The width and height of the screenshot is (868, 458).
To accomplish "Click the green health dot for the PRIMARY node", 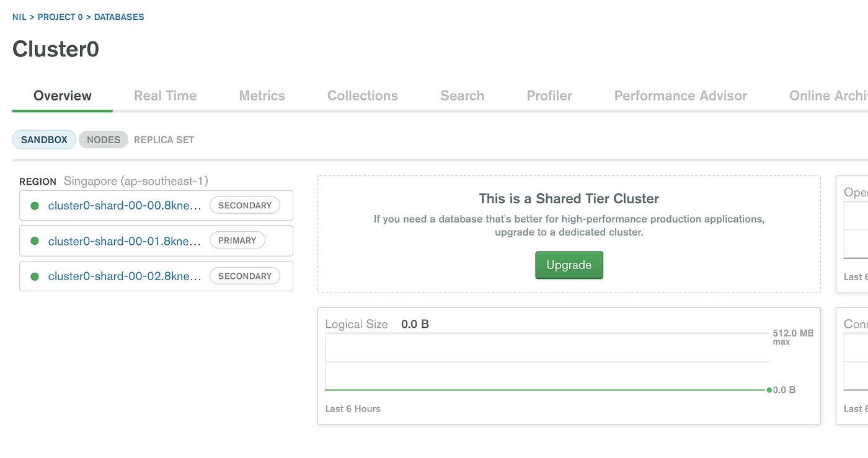I will 34,240.
